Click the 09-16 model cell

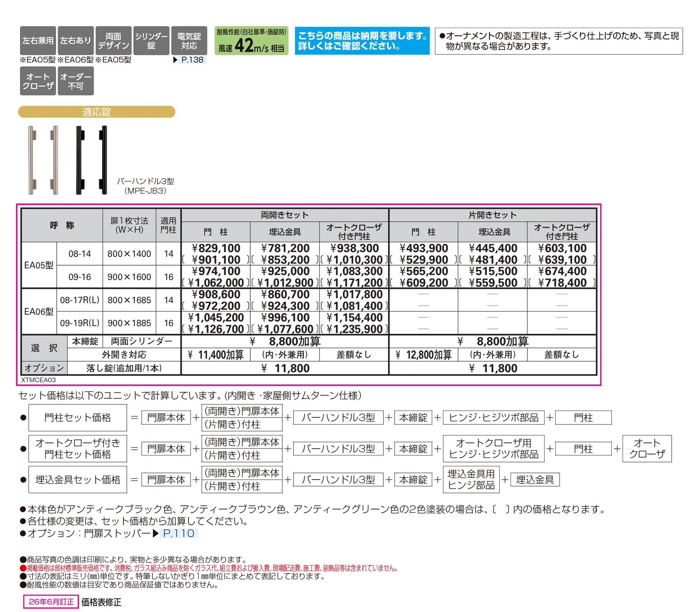pyautogui.click(x=79, y=277)
